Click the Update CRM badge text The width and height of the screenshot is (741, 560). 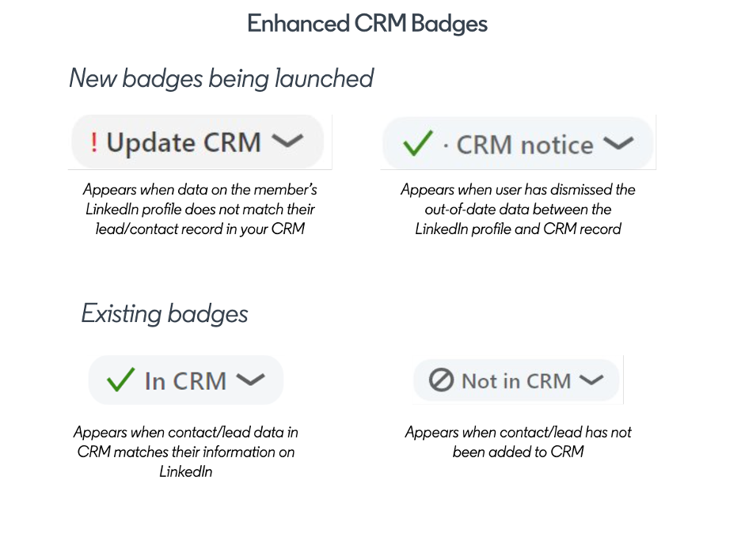[184, 142]
